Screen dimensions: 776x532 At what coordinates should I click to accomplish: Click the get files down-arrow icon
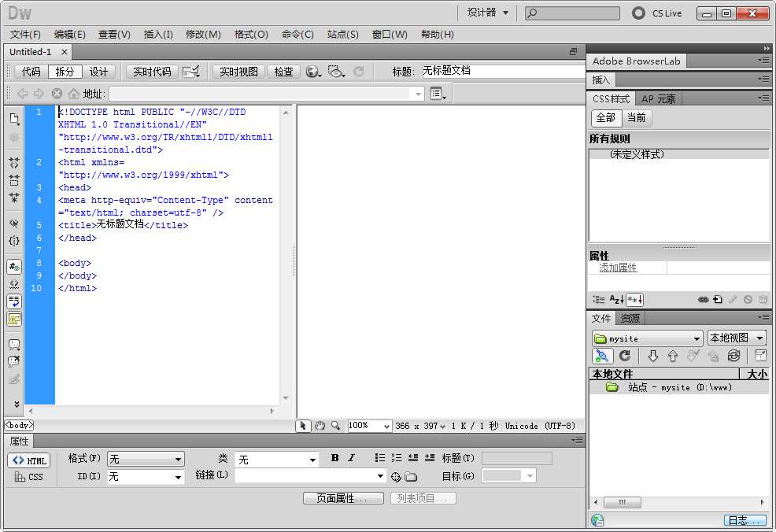coord(652,356)
